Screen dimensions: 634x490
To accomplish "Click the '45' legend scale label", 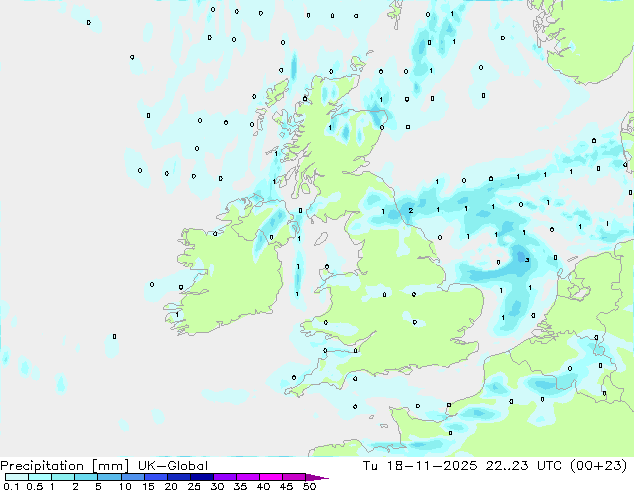I will tap(286, 486).
